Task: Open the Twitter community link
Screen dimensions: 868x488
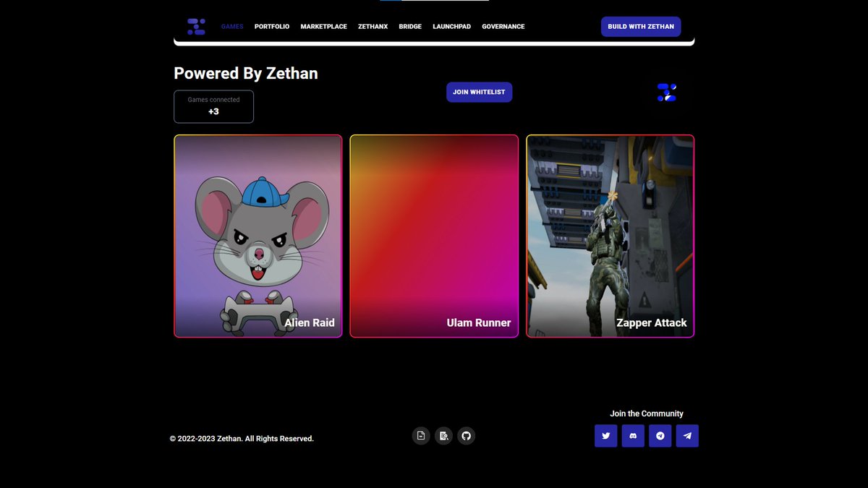Action: pyautogui.click(x=606, y=436)
